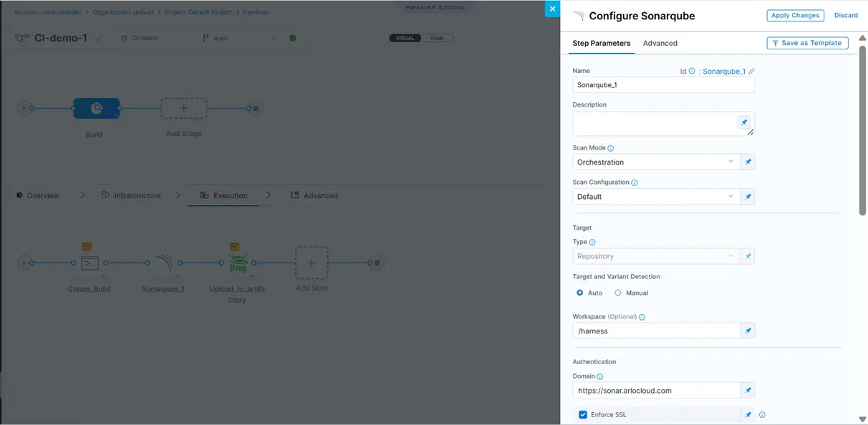Click the stage pipeline end icon
Viewport: 868px width, 425px height.
point(256,108)
